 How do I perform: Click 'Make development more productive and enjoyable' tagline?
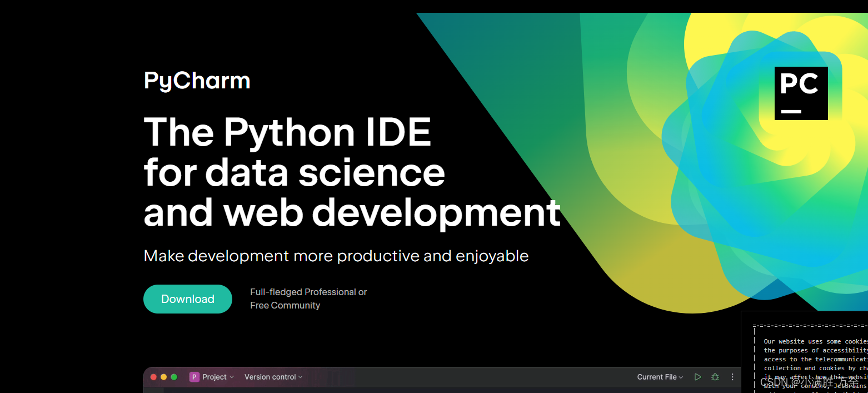pos(336,256)
